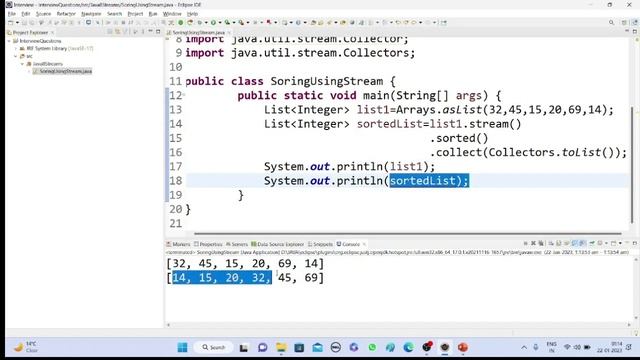This screenshot has width=640, height=360.
Task: Click Display Selected Console icon
Action: [x=600, y=243]
